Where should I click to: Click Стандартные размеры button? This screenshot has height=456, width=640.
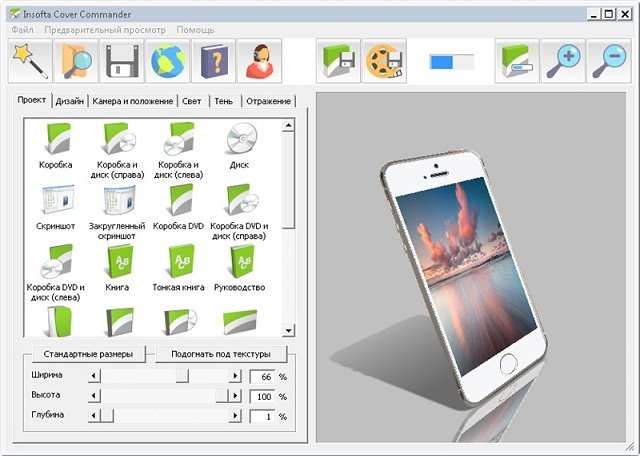(89, 354)
